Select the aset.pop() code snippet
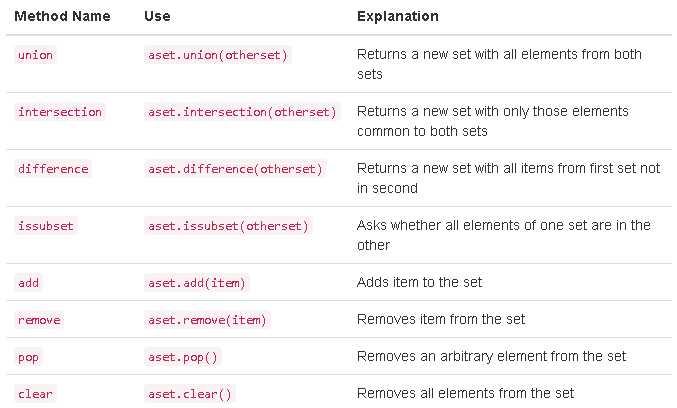This screenshot has height=408, width=677. 183,357
